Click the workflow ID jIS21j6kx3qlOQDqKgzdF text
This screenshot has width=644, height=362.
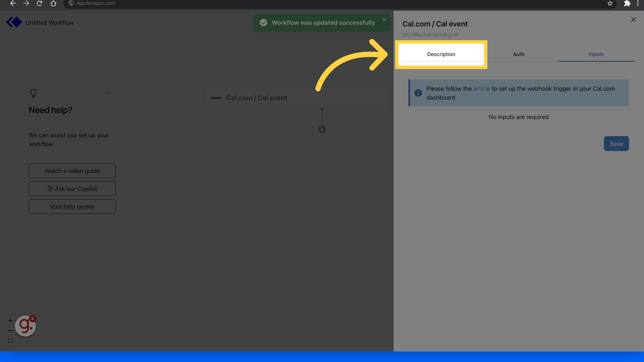pos(431,35)
